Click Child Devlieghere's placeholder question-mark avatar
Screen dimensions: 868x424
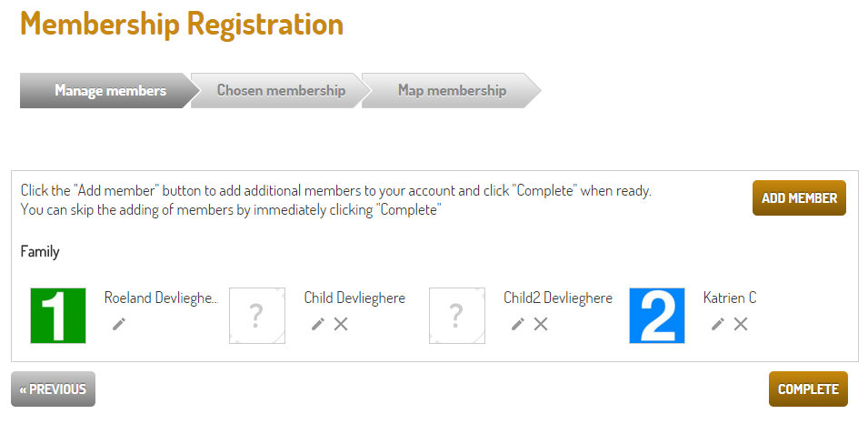(257, 316)
